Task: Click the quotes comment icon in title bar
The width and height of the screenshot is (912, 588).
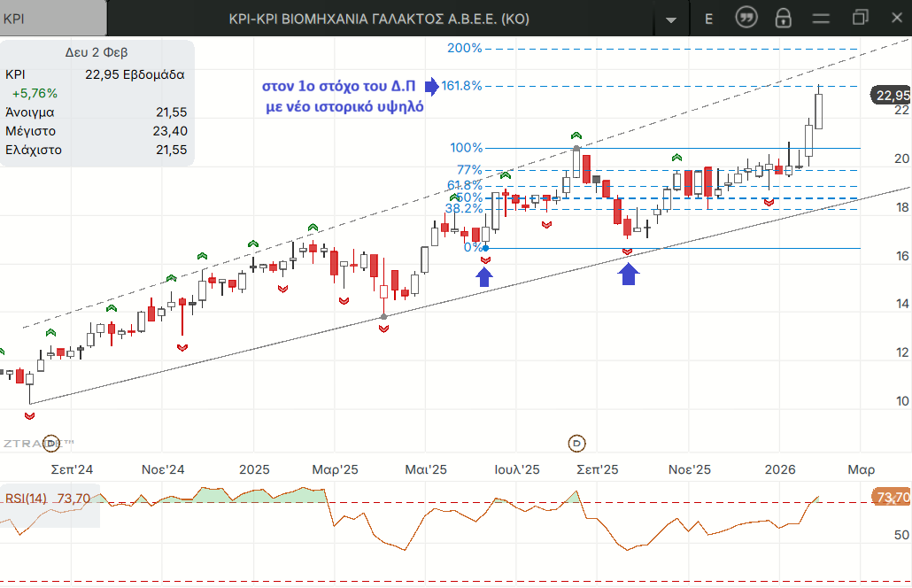Action: click(747, 18)
